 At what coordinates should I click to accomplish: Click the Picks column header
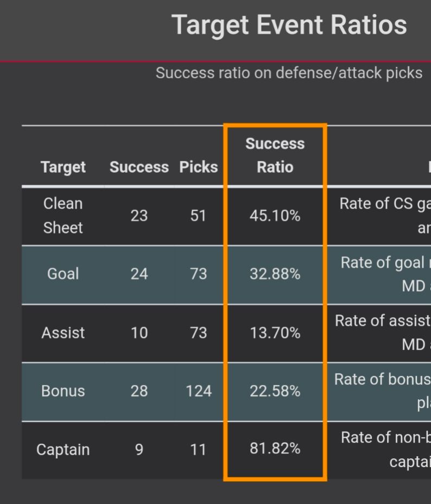[x=199, y=167]
